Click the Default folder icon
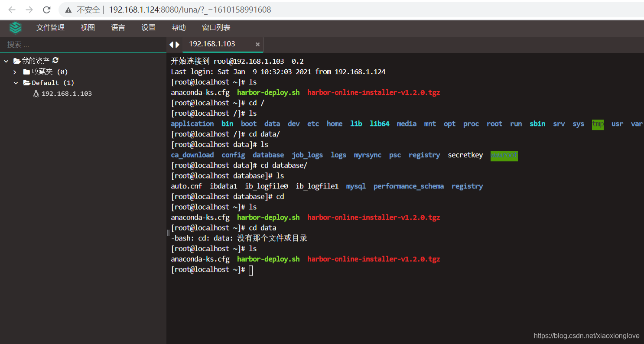644x344 pixels. [x=28, y=82]
